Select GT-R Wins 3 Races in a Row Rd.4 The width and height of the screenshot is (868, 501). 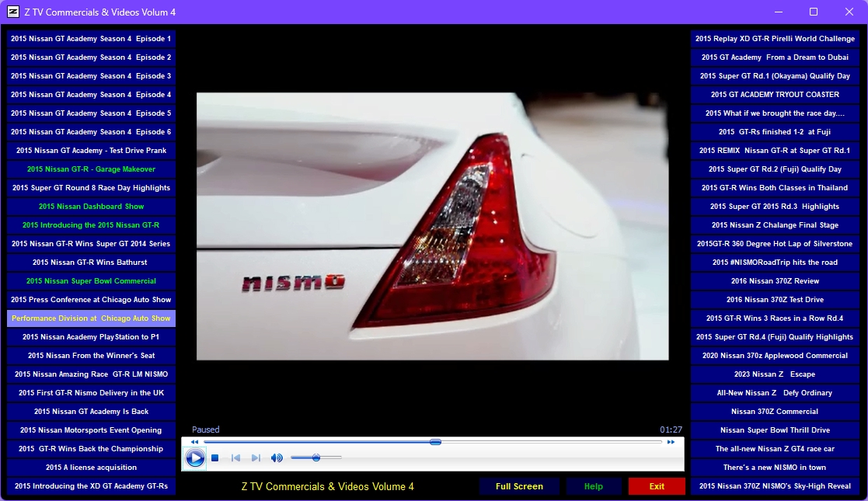click(x=775, y=318)
